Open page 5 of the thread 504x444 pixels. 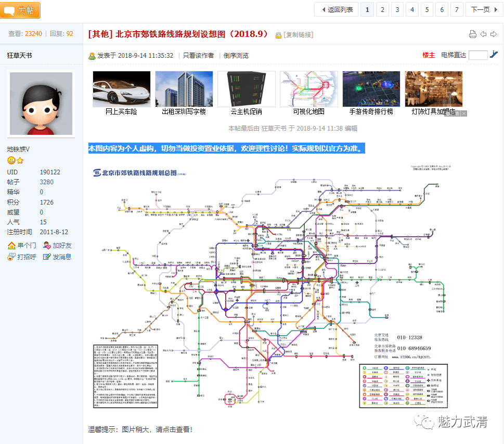coord(427,10)
